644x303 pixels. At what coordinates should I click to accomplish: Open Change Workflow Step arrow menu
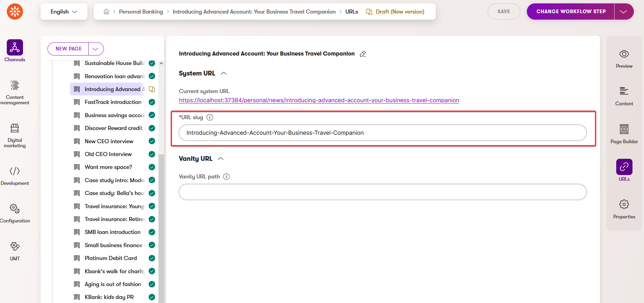(x=623, y=12)
